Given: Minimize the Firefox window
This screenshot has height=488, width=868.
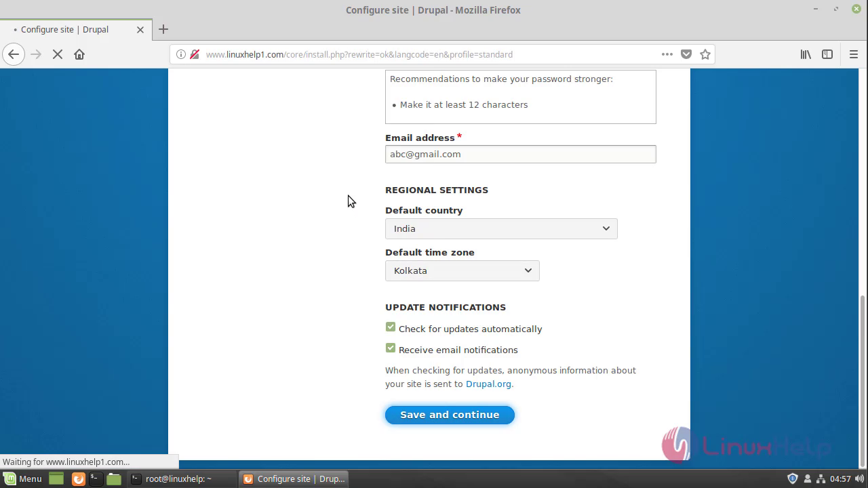Looking at the screenshot, I should click(x=816, y=9).
